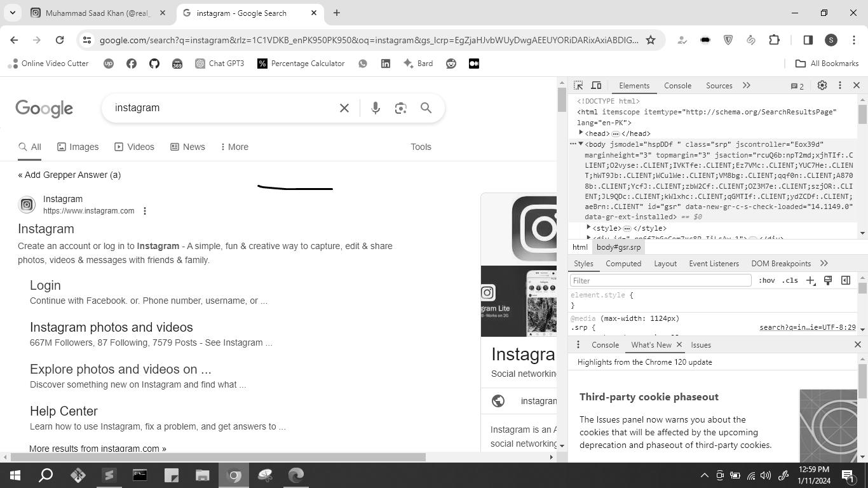
Task: Reload the page with the refresh icon
Action: click(x=60, y=40)
